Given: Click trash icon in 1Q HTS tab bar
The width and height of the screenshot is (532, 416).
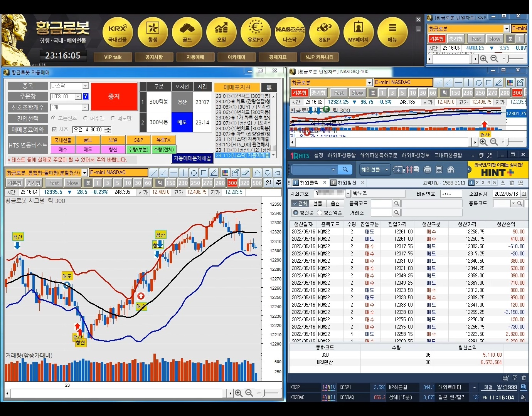Looking at the screenshot, I should pos(512,183).
